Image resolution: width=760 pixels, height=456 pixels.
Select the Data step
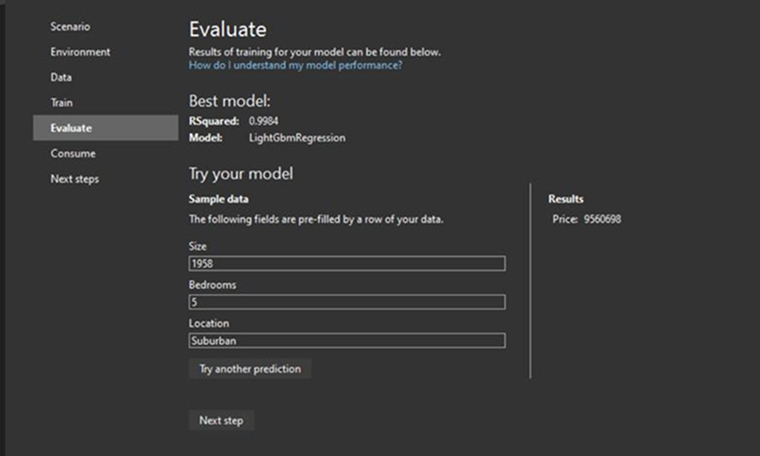pyautogui.click(x=61, y=77)
